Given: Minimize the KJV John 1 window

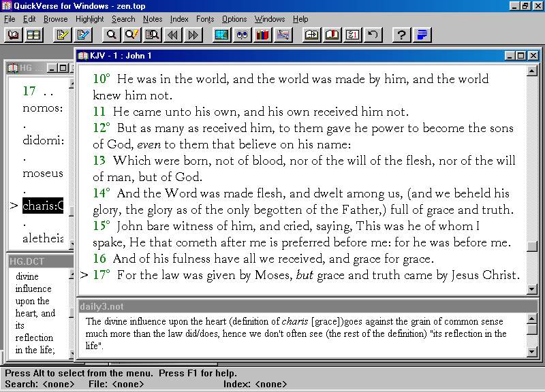Looking at the screenshot, I should coord(510,56).
